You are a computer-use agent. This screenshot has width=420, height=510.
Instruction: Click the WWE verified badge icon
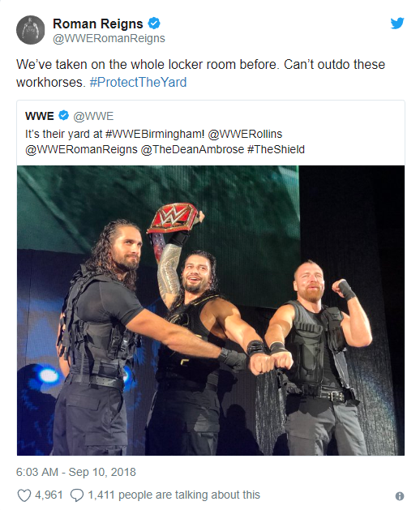(x=63, y=115)
